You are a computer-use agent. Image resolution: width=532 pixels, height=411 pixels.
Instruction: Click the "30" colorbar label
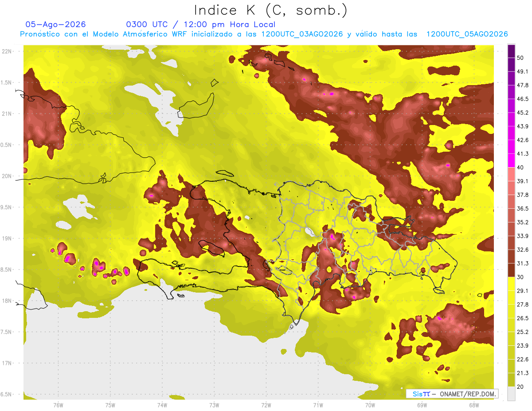click(x=520, y=277)
